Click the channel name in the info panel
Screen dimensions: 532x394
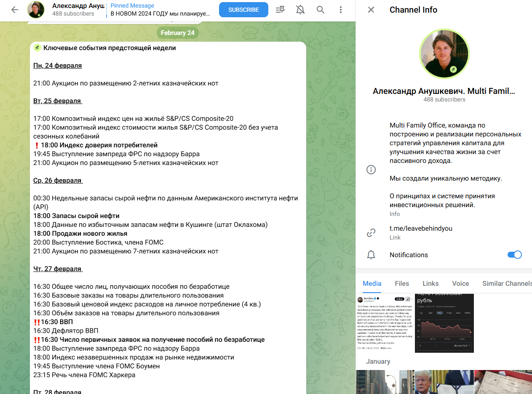(x=444, y=91)
